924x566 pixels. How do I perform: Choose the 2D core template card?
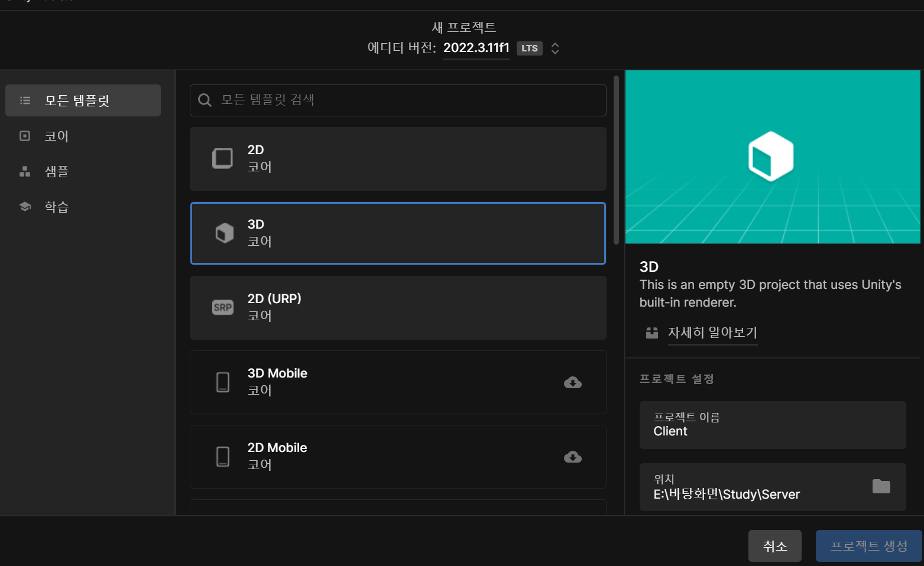[398, 159]
